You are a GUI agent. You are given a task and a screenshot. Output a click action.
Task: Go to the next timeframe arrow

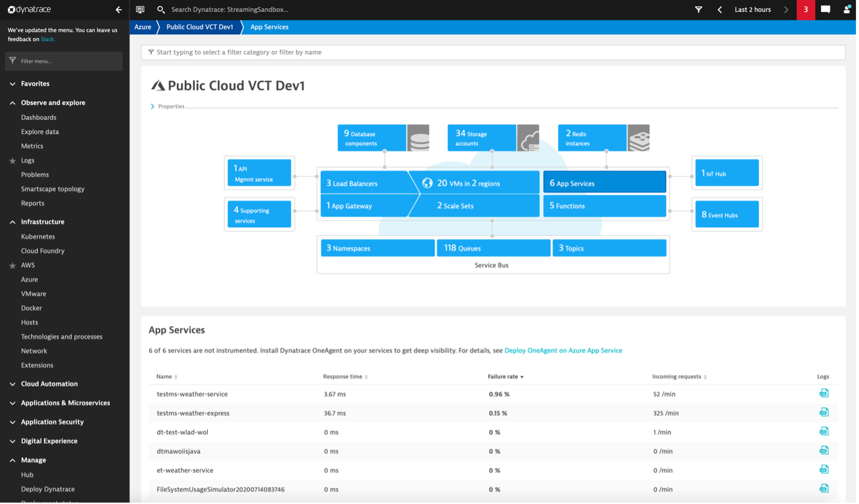click(x=786, y=10)
